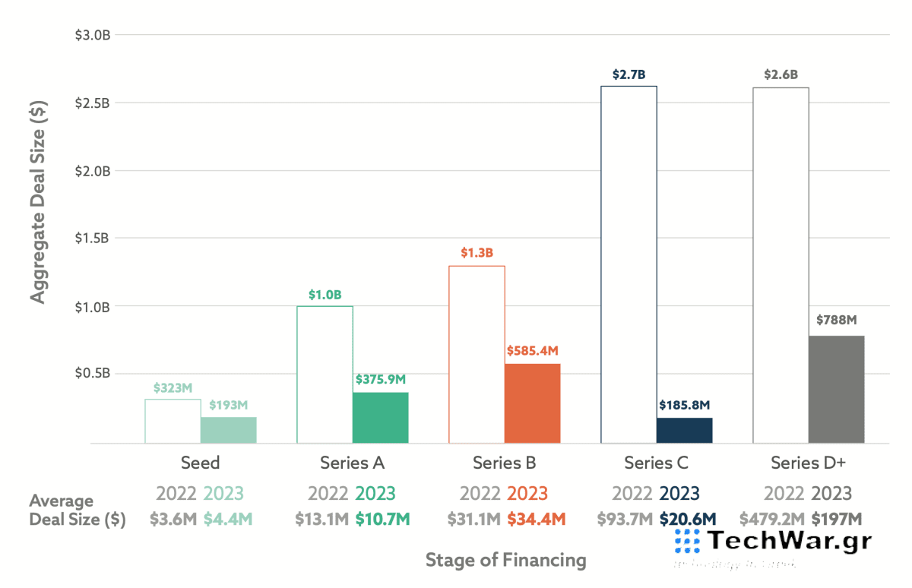Click the Series D+ 2022 $2.6B bar
912x588 pixels.
[x=781, y=265]
